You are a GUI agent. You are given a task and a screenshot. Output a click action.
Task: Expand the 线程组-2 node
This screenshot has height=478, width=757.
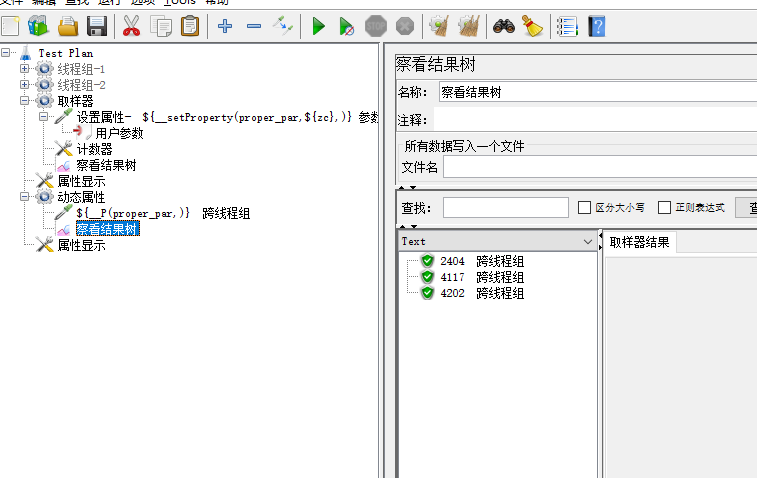tap(24, 84)
